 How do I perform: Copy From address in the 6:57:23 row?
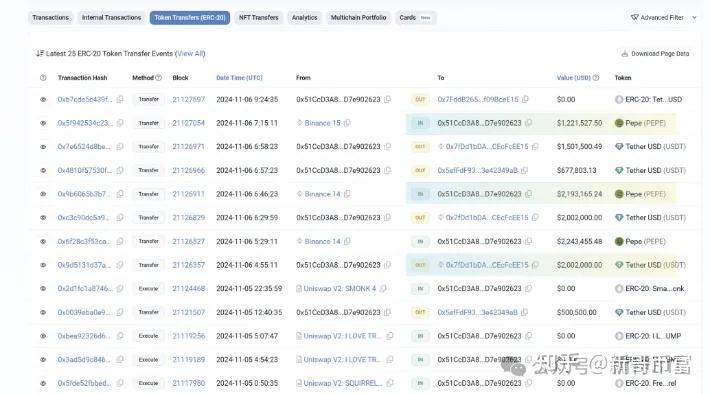(x=388, y=170)
